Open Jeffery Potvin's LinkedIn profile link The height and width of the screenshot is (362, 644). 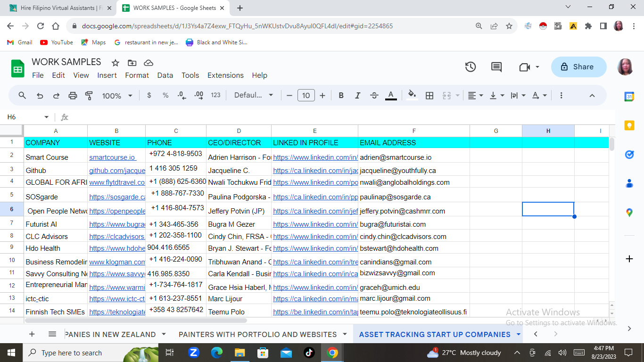pos(315,211)
